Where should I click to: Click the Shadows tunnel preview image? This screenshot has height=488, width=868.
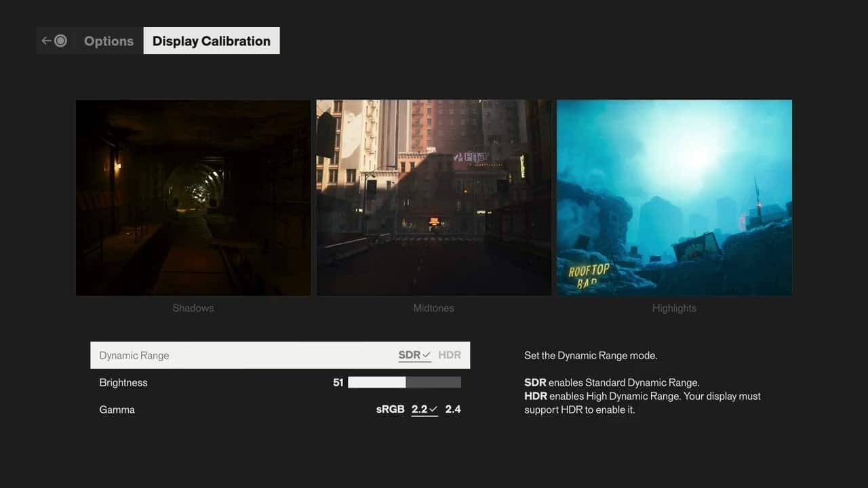pyautogui.click(x=193, y=198)
